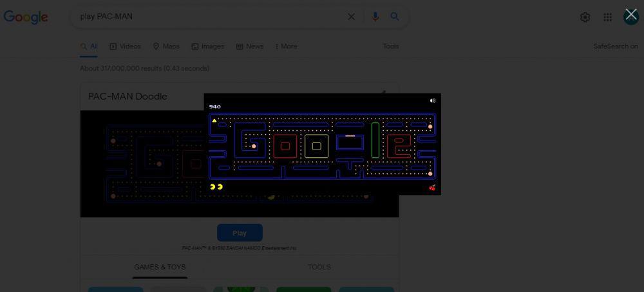Open the Google apps grid
644x292 pixels.
point(607,17)
